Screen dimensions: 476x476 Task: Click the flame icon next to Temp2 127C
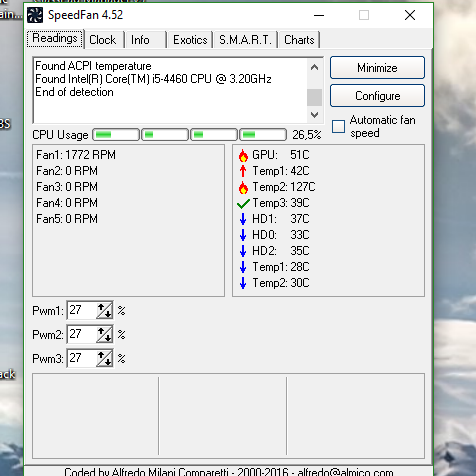tap(243, 187)
